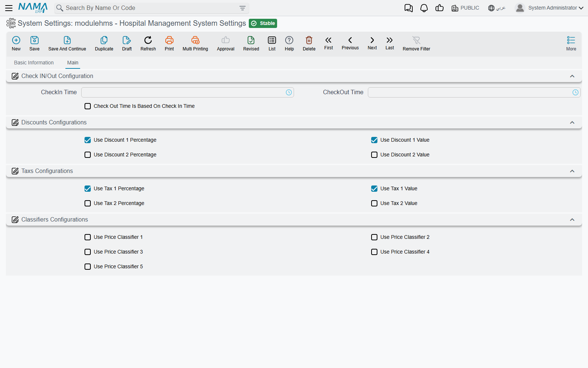Check Use Price Classifier 1

(x=87, y=237)
